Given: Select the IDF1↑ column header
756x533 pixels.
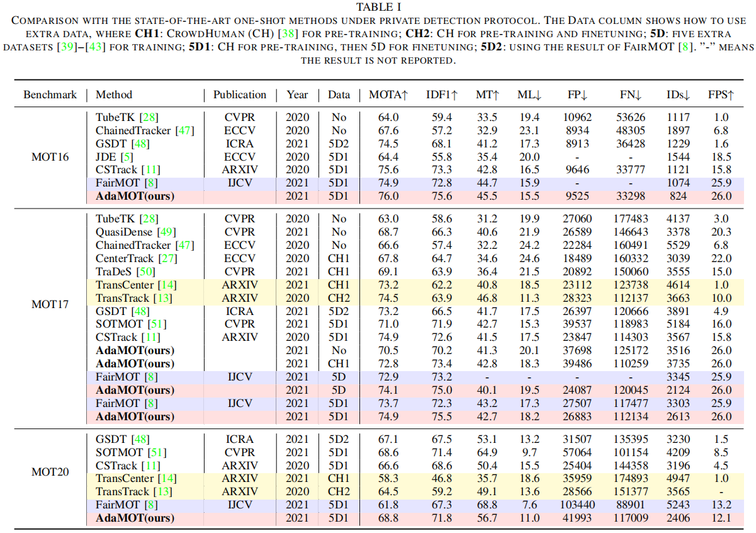Looking at the screenshot, I should [x=442, y=95].
